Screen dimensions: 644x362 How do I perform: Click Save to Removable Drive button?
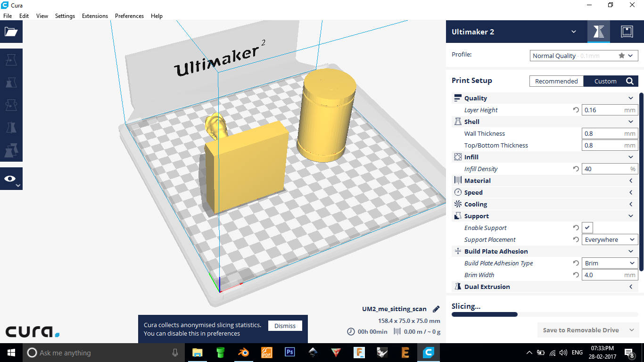pyautogui.click(x=581, y=330)
